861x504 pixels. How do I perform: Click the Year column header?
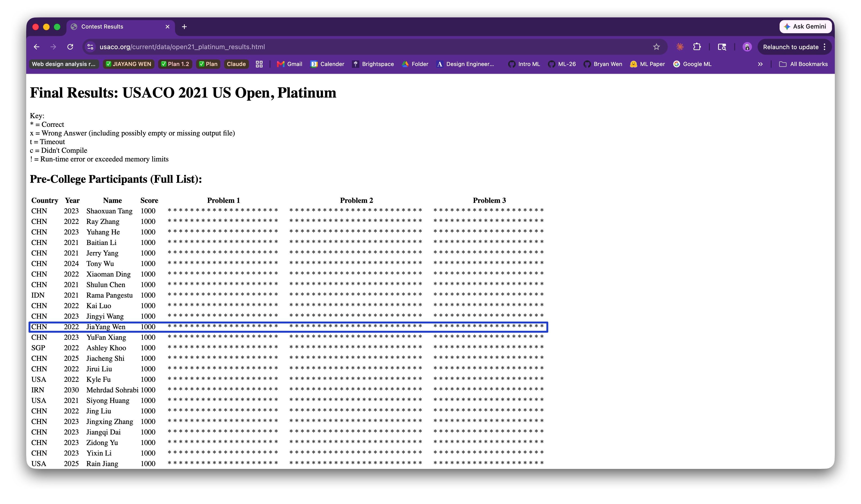(72, 200)
